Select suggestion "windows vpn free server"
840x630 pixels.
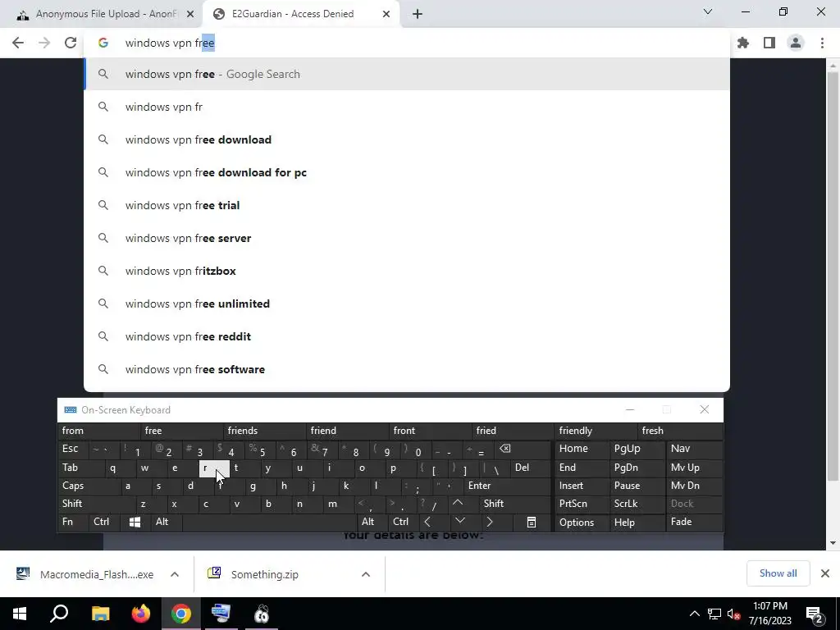pyautogui.click(x=407, y=238)
